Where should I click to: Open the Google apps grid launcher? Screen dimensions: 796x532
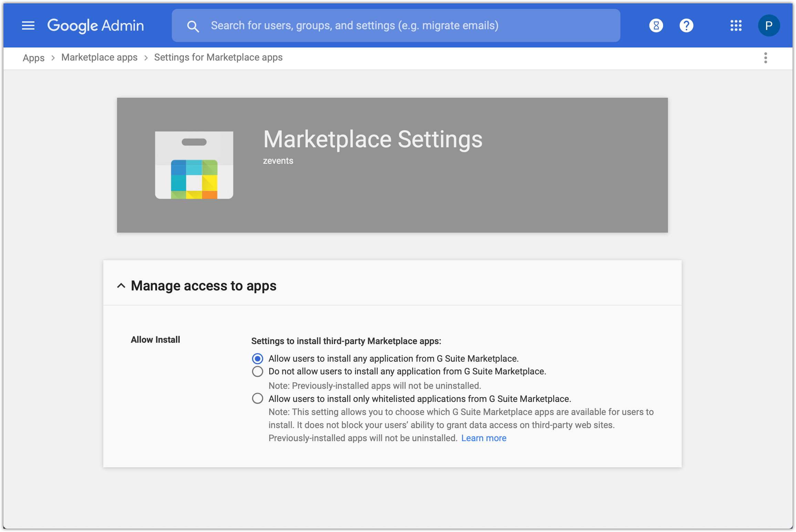point(736,25)
